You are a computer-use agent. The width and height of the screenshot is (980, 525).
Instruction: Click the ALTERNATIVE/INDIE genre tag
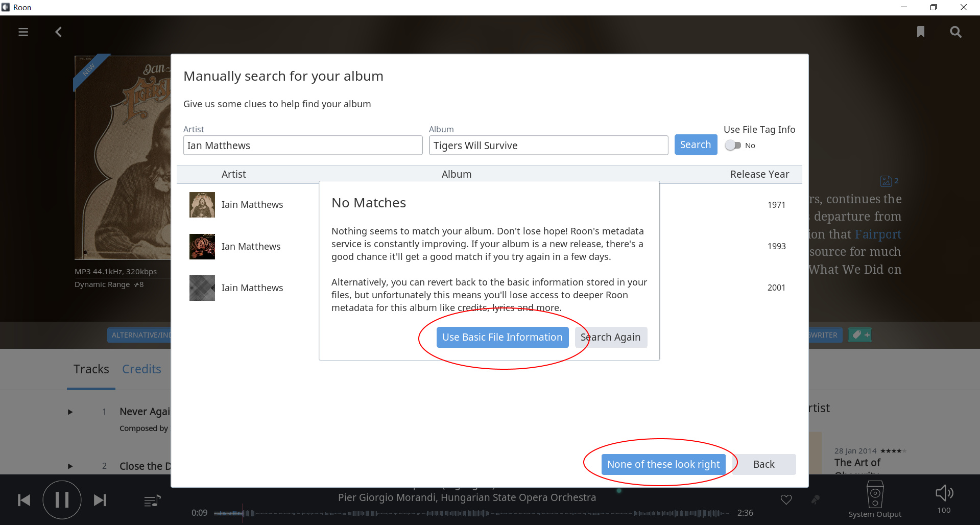coord(139,335)
